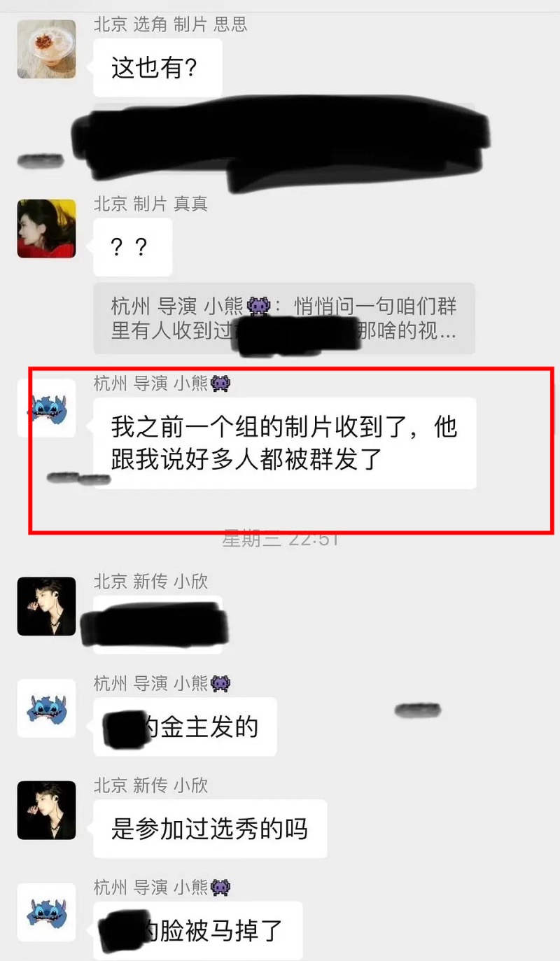Tap 小欣's dark avatar above the redacted message

point(46,606)
